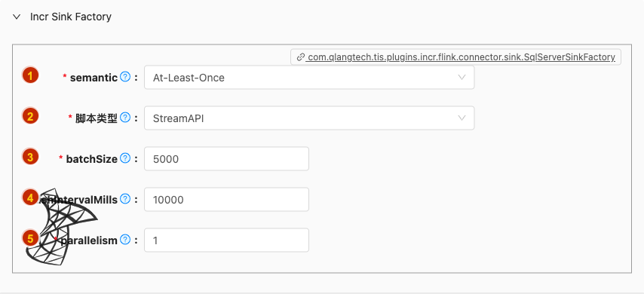Click the flush interval field showing 10000
Image resolution: width=644 pixels, height=294 pixels.
click(x=226, y=200)
